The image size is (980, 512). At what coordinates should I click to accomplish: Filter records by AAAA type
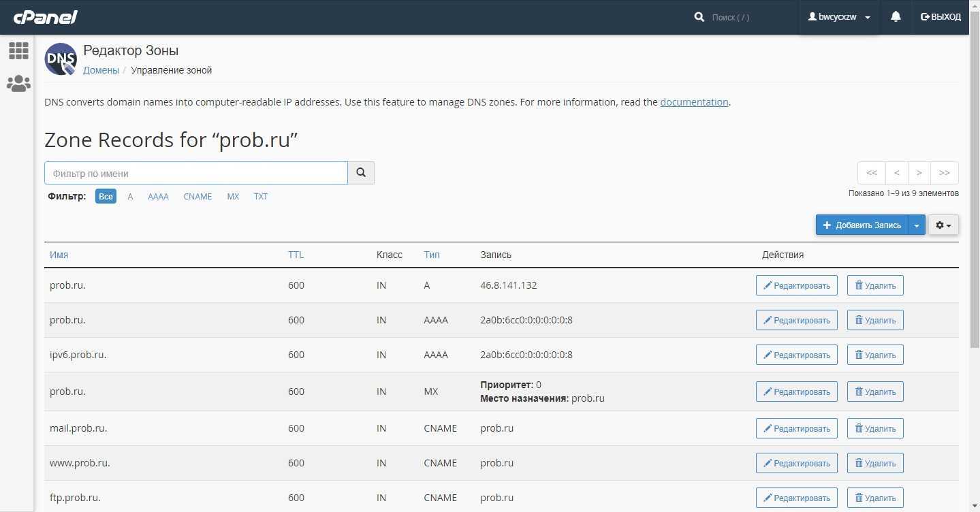(x=158, y=197)
